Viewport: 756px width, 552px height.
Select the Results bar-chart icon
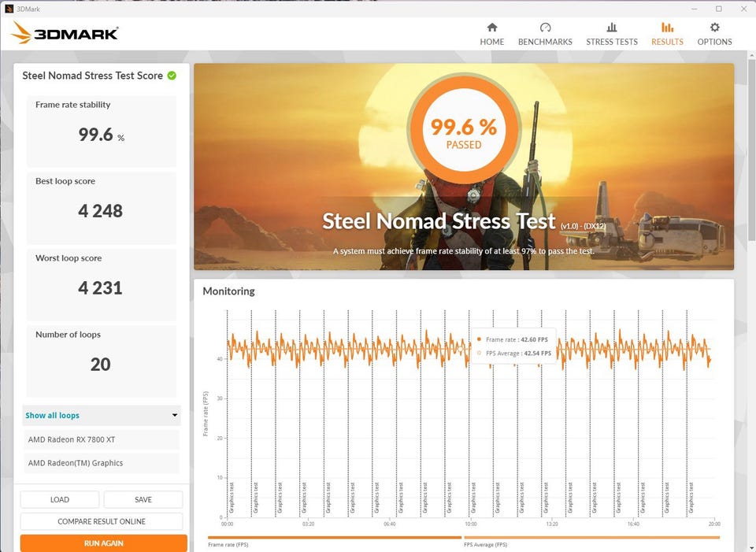(x=667, y=28)
